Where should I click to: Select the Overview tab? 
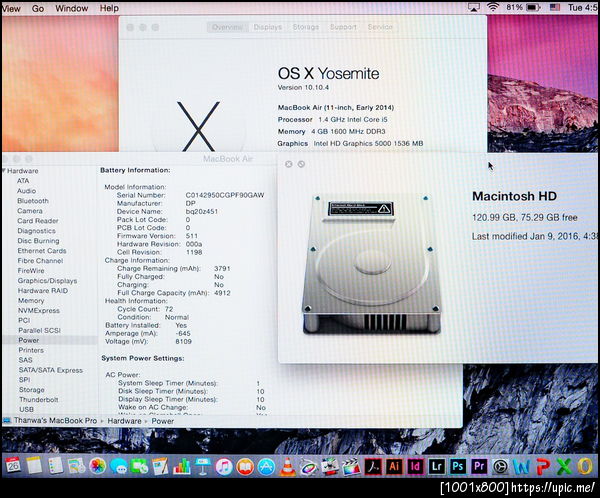pos(227,27)
